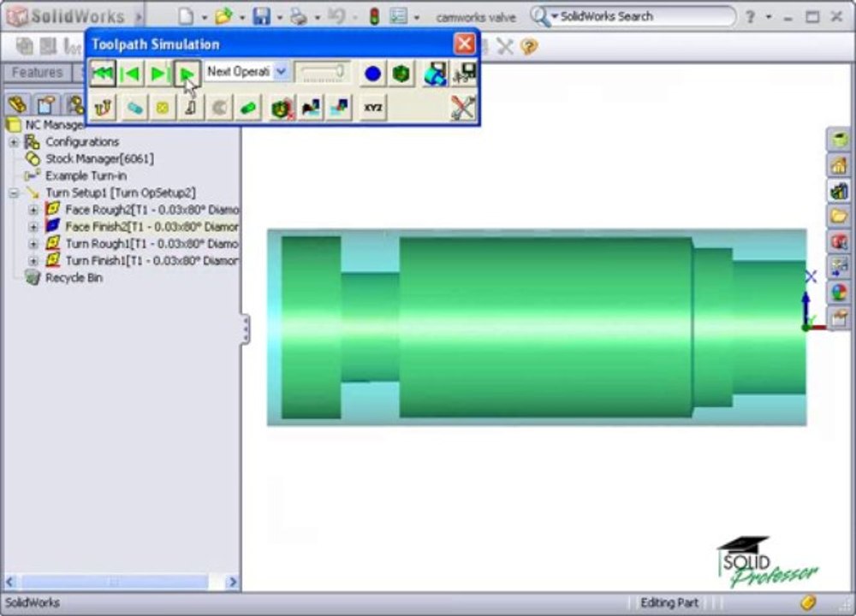Open the Design Library books icon tab
Screen dimensions: 856x616
(839, 191)
